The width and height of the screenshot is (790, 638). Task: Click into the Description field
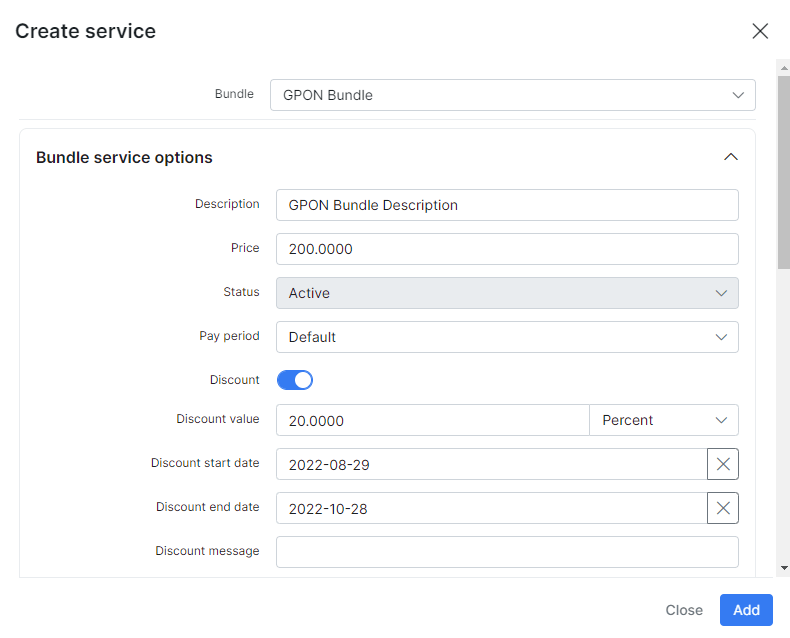tap(507, 205)
